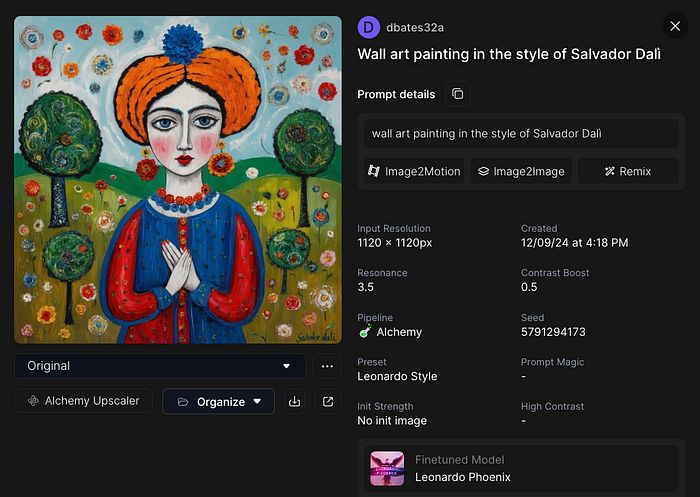Click the Finetuned Model label
Image resolution: width=700 pixels, height=497 pixels.
click(x=460, y=459)
